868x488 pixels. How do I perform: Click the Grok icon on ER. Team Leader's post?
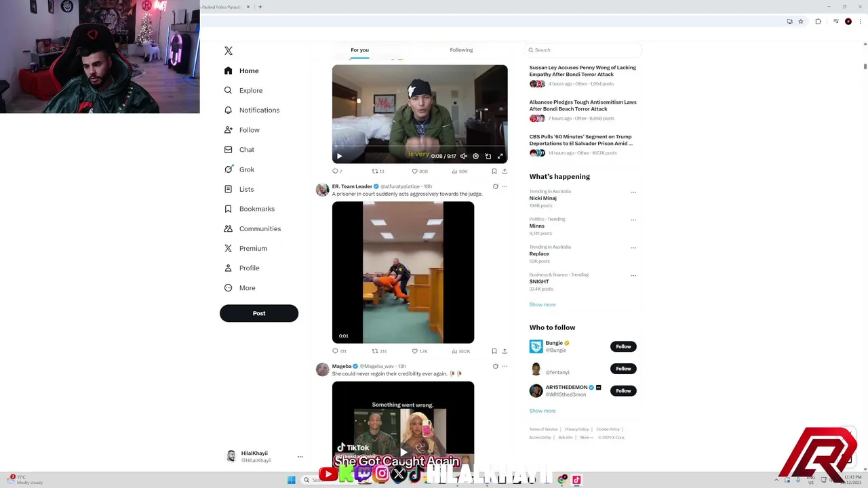pyautogui.click(x=495, y=186)
